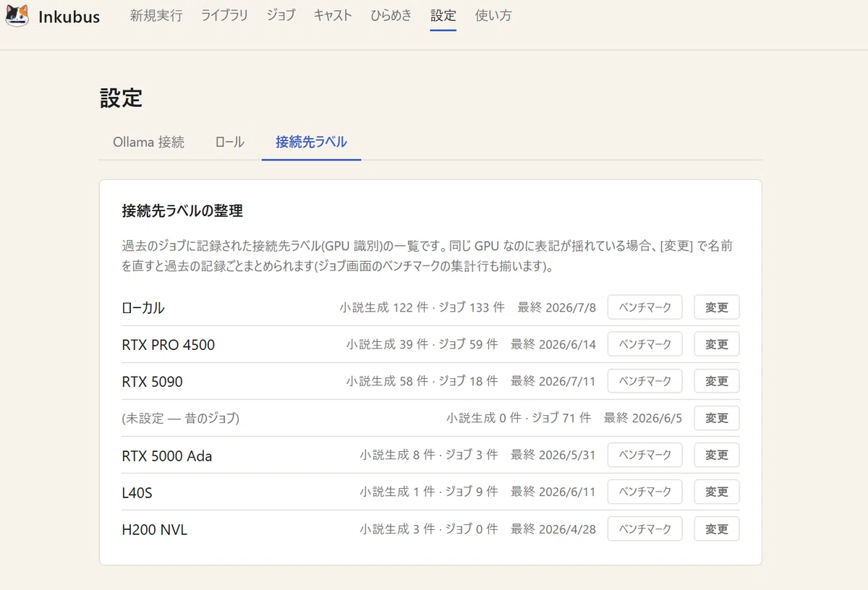Open ベンチマーク for RTX 5090
Viewport: 868px width, 590px height.
(x=644, y=381)
